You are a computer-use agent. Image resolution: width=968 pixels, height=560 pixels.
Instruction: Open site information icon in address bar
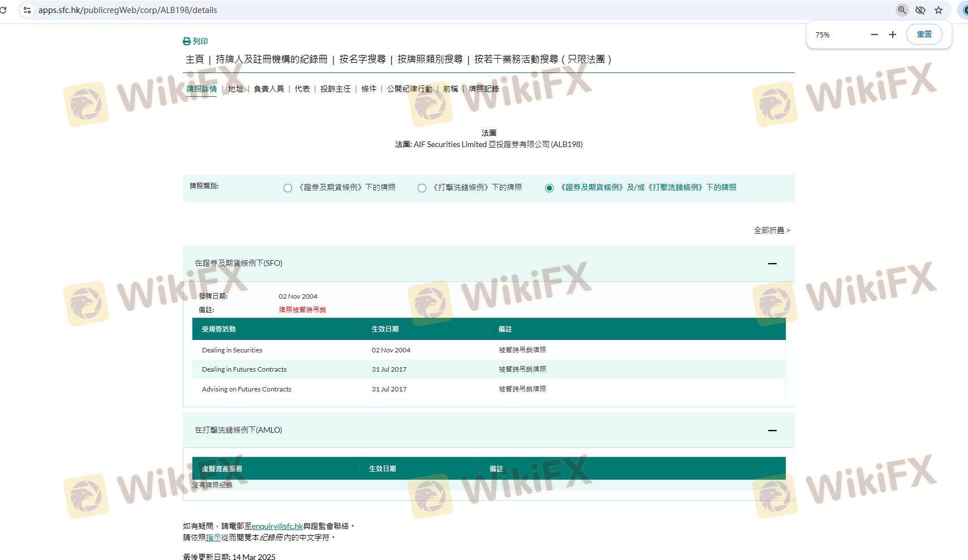tap(27, 10)
